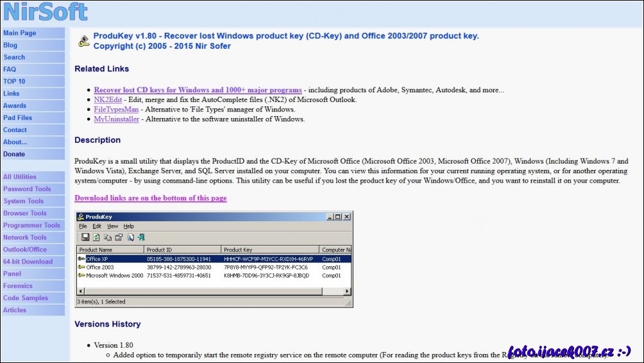Open the File menu in ProduKey window
This screenshot has width=644, height=363.
pyautogui.click(x=83, y=226)
